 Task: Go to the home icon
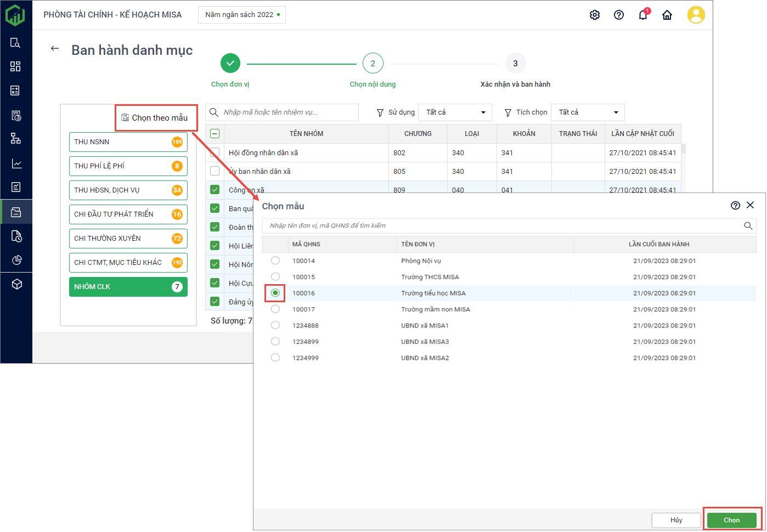click(667, 15)
